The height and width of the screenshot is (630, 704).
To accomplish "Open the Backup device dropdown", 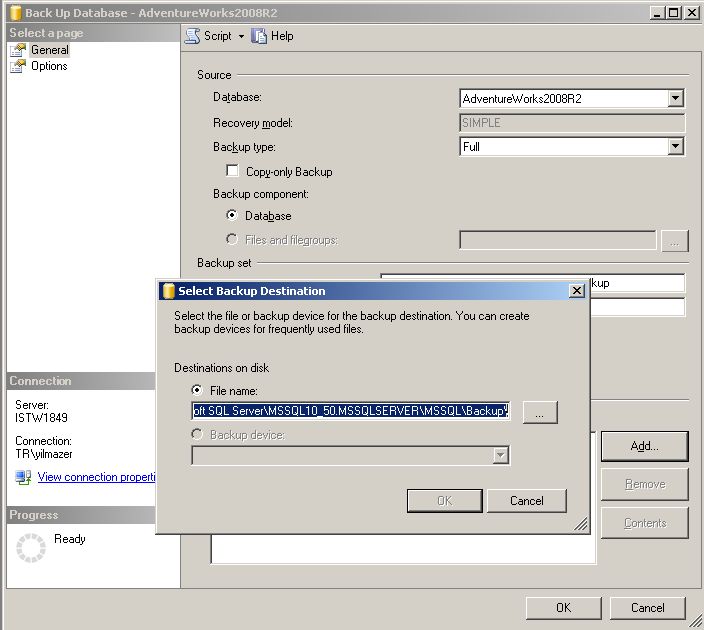I will point(501,455).
